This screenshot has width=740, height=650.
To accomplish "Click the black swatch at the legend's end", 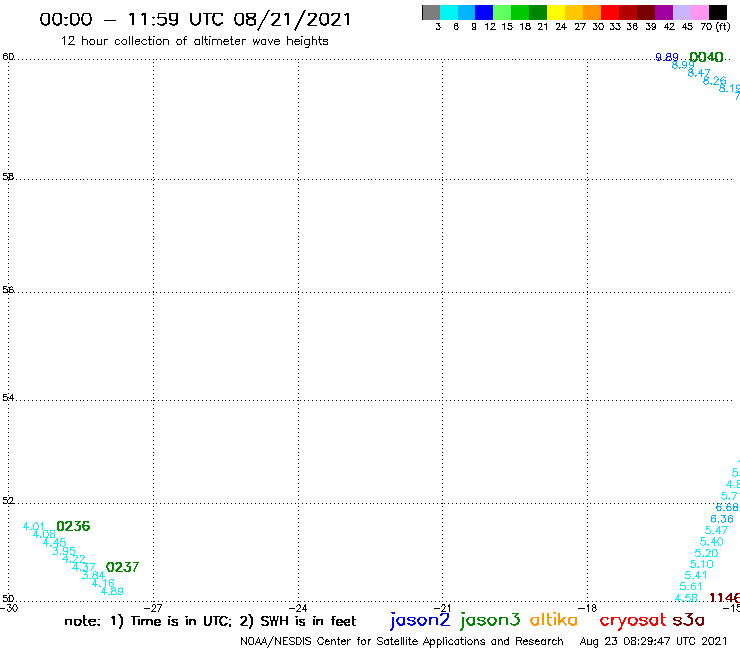I will 718,12.
